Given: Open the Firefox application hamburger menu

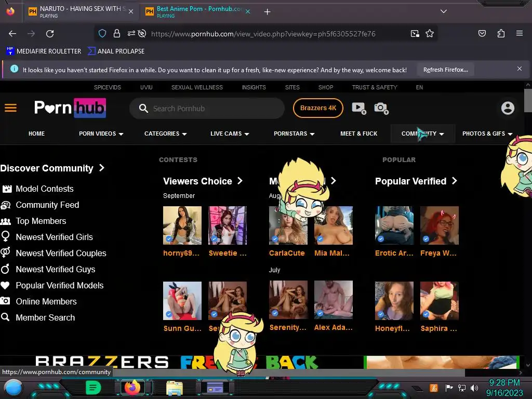Looking at the screenshot, I should (x=519, y=33).
